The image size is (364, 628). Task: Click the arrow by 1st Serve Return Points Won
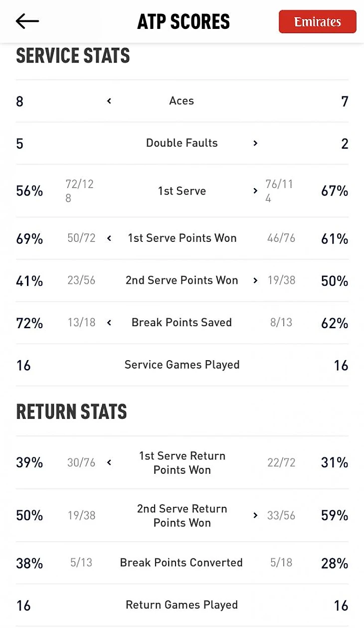tap(109, 463)
